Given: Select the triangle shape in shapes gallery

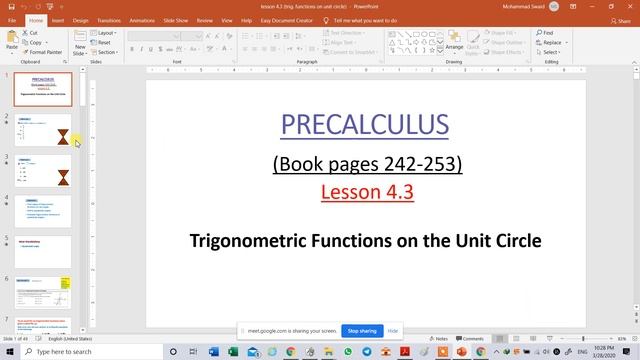Looking at the screenshot, I should pyautogui.click(x=392, y=42).
